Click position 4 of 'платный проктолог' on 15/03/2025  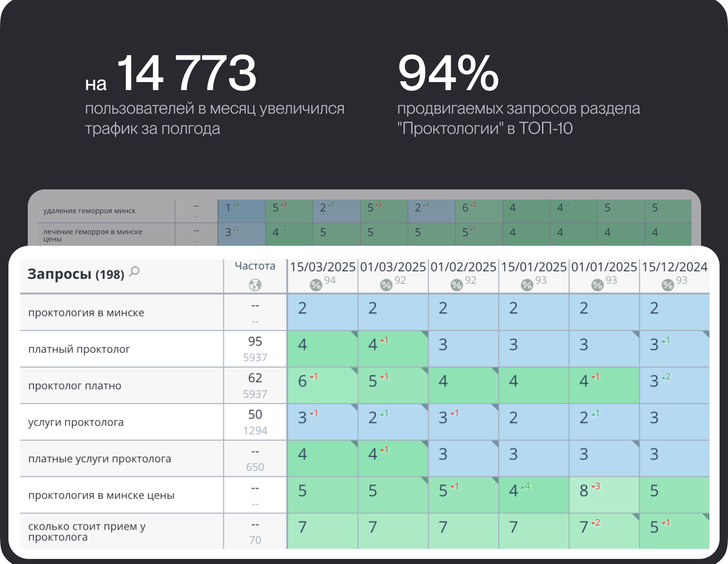coord(323,349)
